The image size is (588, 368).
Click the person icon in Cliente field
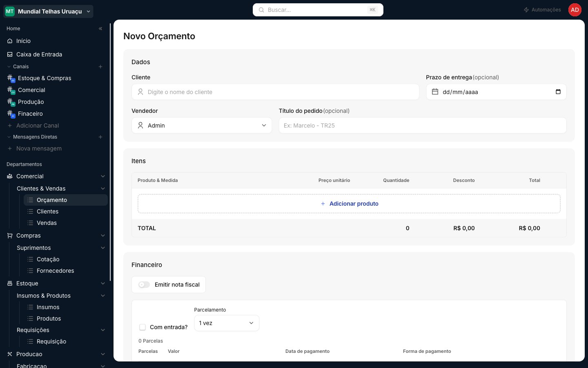click(140, 92)
